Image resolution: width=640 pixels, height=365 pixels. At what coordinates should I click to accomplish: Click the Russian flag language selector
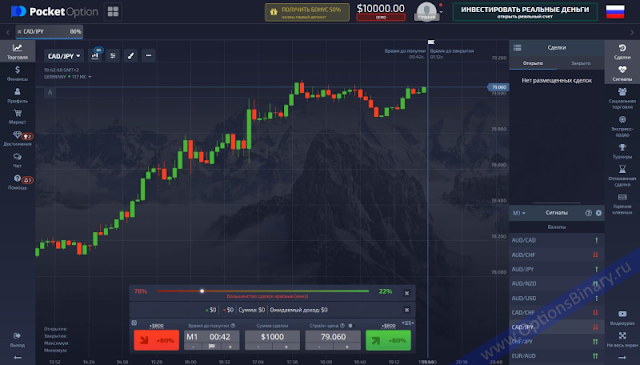[615, 11]
